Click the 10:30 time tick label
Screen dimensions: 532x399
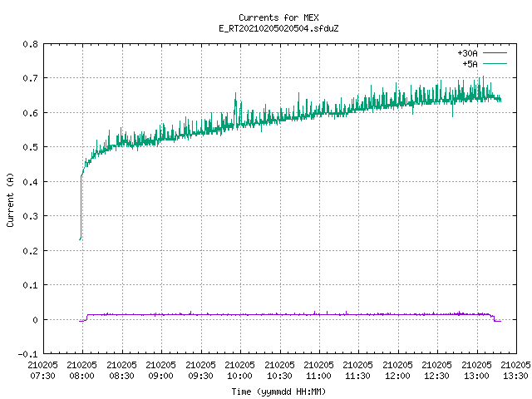click(x=279, y=376)
